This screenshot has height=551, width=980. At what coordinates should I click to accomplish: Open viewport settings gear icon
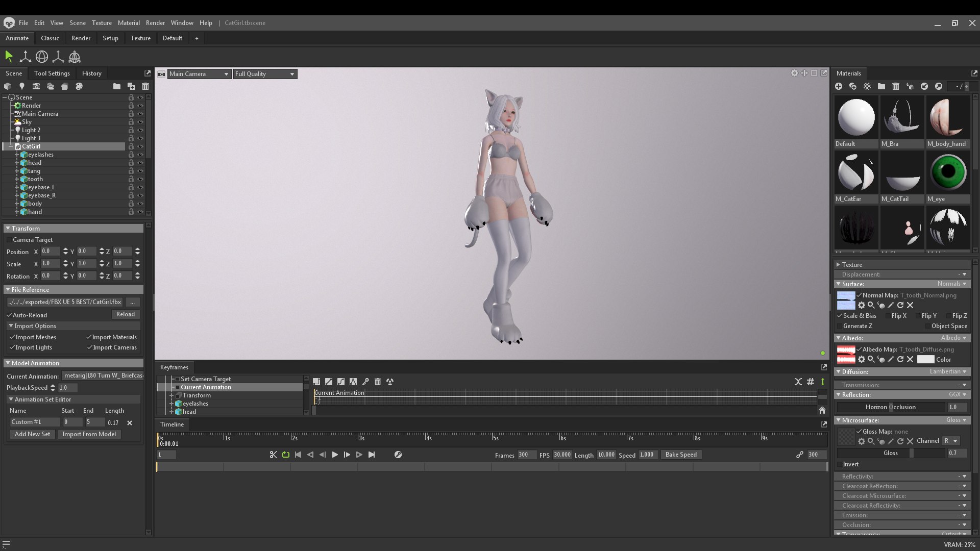point(794,73)
